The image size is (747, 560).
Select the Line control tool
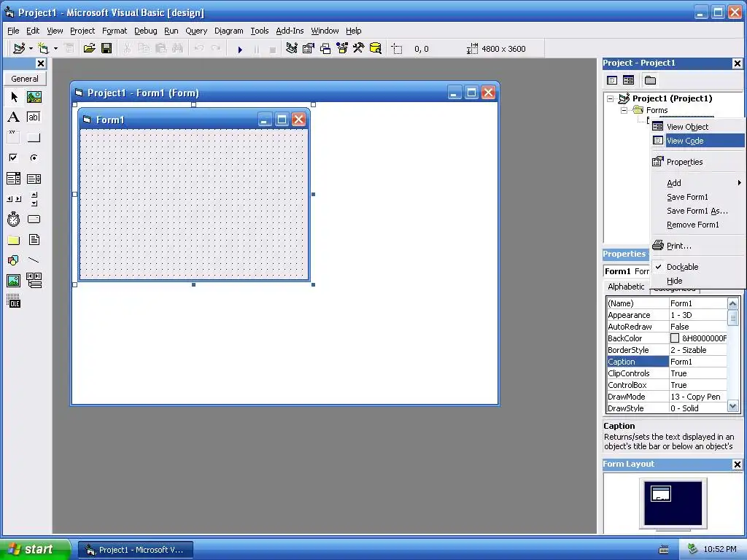[34, 260]
